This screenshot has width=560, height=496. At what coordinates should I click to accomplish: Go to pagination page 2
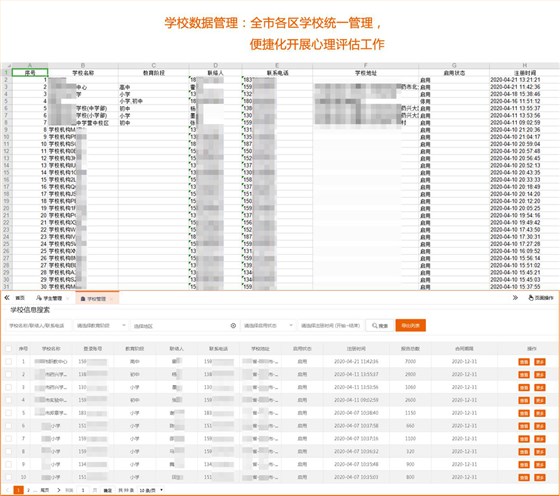pyautogui.click(x=29, y=490)
